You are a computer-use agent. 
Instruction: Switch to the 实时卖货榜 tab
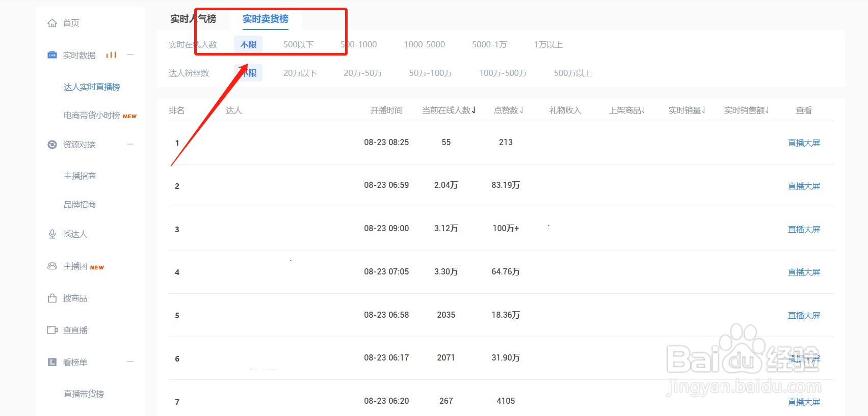coord(266,19)
